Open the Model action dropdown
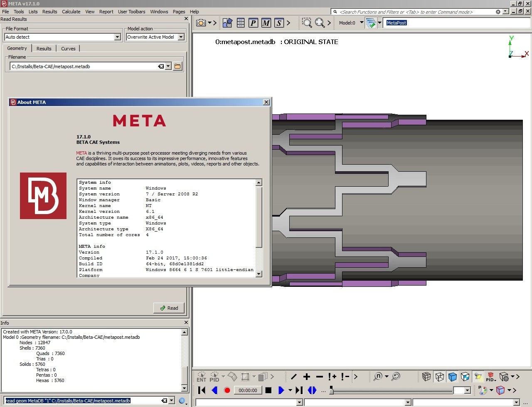This screenshot has width=532, height=407. point(181,37)
